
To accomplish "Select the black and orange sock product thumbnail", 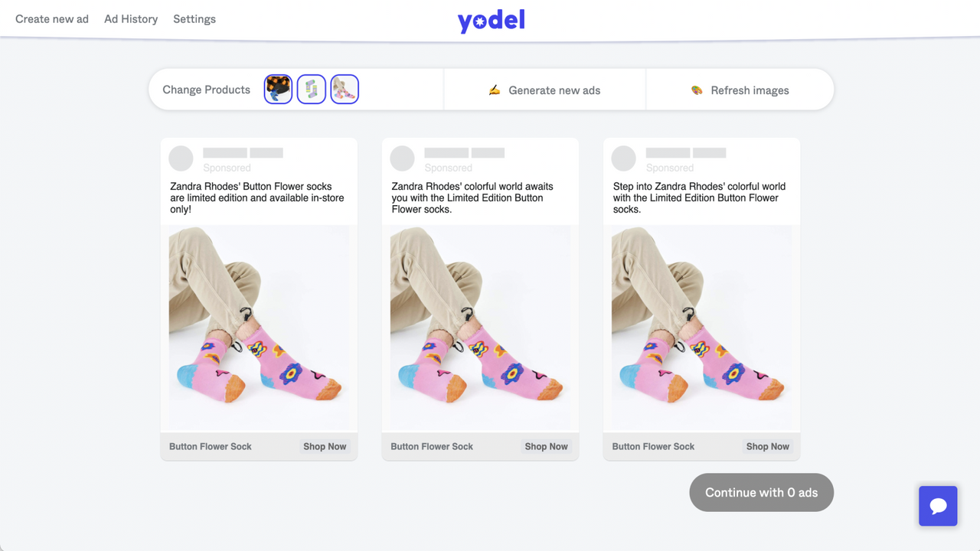I will (x=278, y=90).
